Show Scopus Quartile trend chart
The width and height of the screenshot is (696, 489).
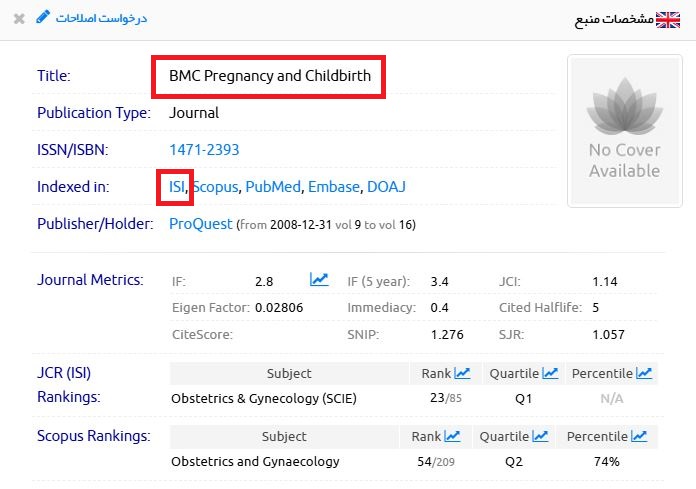(541, 436)
